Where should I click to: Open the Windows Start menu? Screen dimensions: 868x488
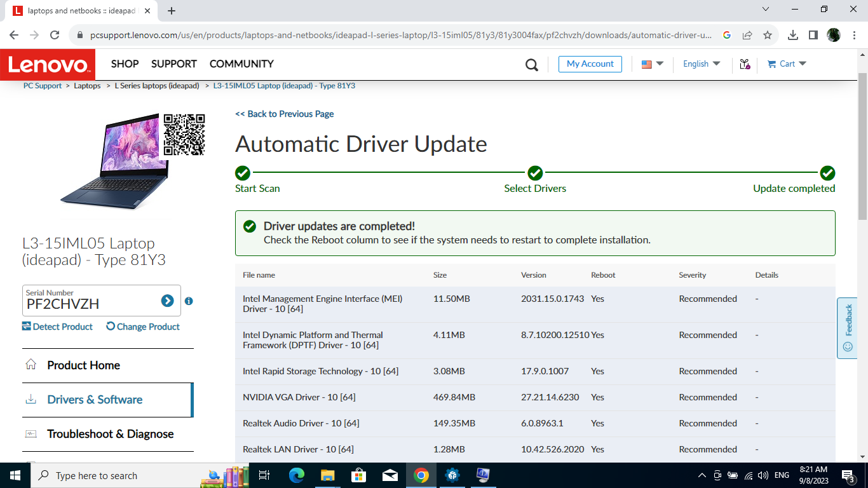click(15, 475)
